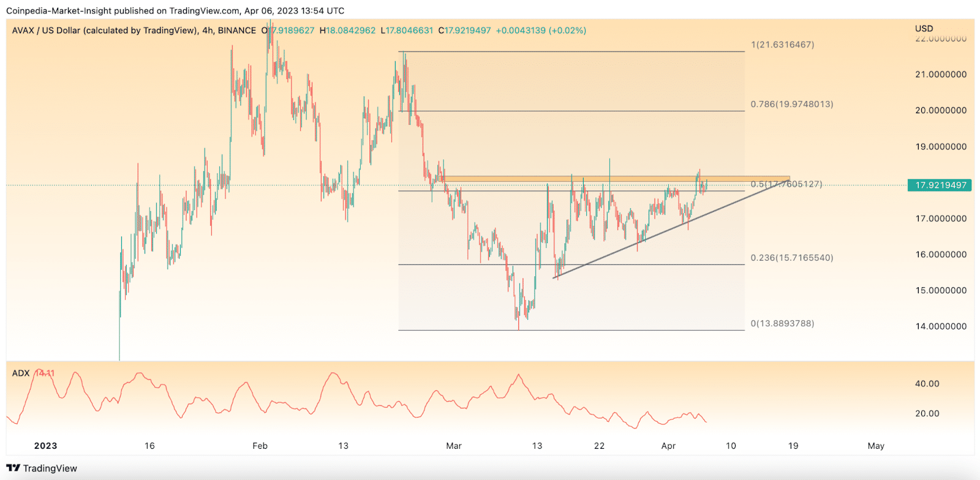Screen dimensions: 980x480
Task: Select the orange resistance zone rectangle
Action: [612, 179]
